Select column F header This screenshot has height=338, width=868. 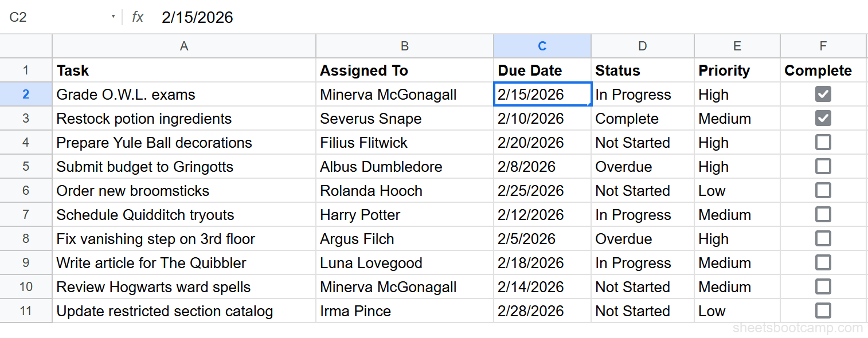[x=823, y=46]
